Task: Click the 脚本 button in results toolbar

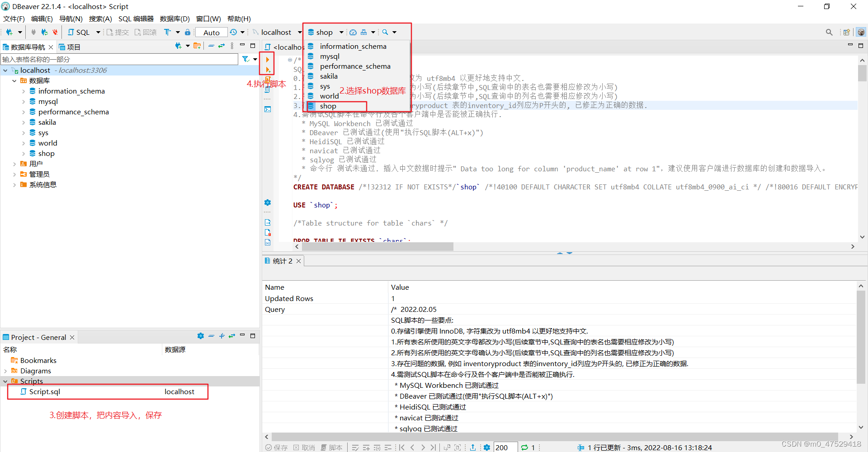Action: click(332, 447)
